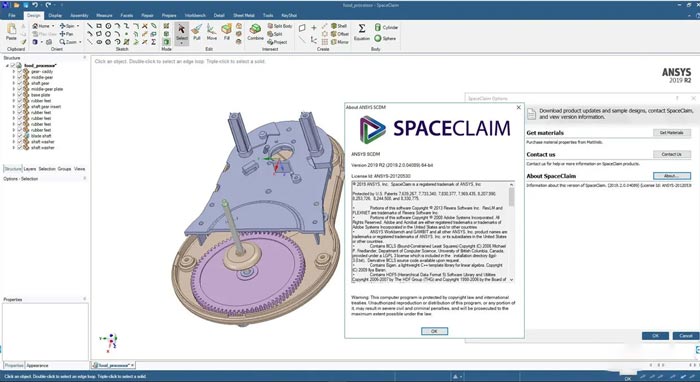This screenshot has height=382, width=700.
Task: Choose the Move tool
Action: click(x=212, y=32)
